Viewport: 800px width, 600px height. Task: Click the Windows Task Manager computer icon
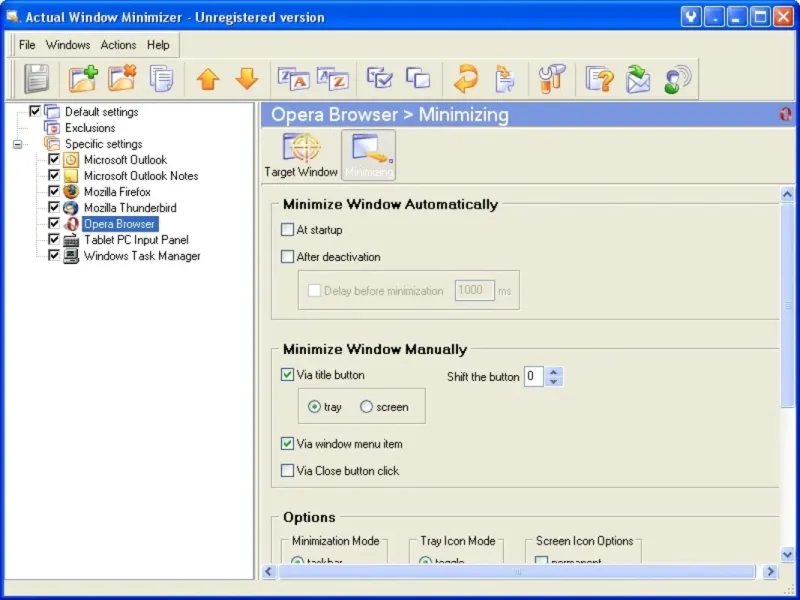coord(71,256)
